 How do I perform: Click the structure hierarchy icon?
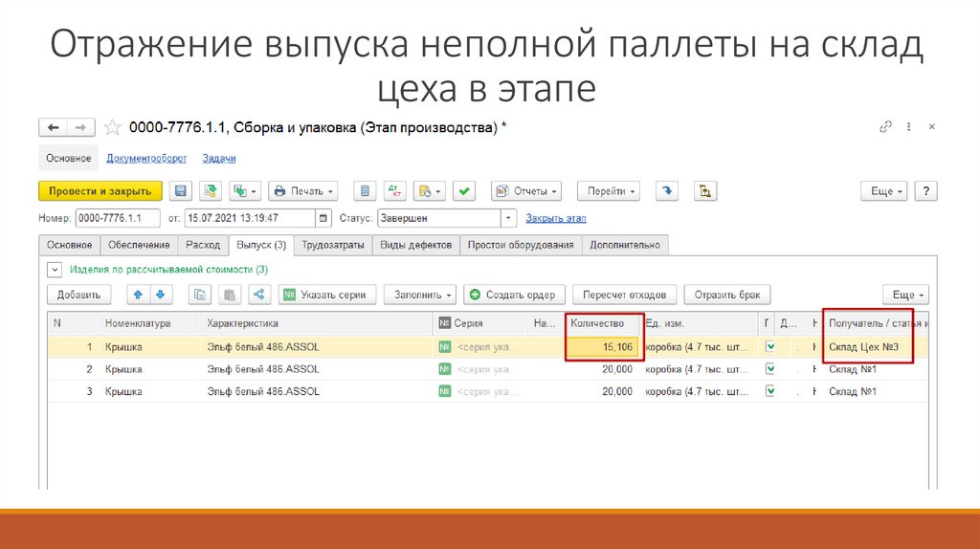coord(705,191)
